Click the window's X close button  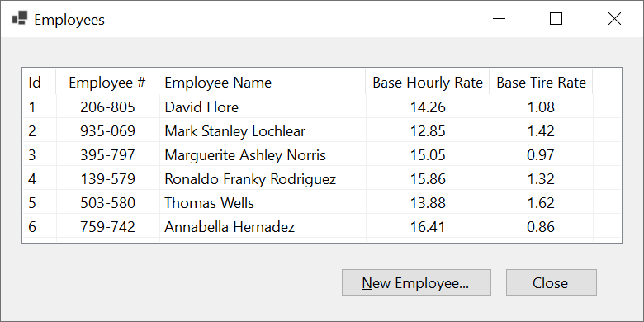(614, 19)
